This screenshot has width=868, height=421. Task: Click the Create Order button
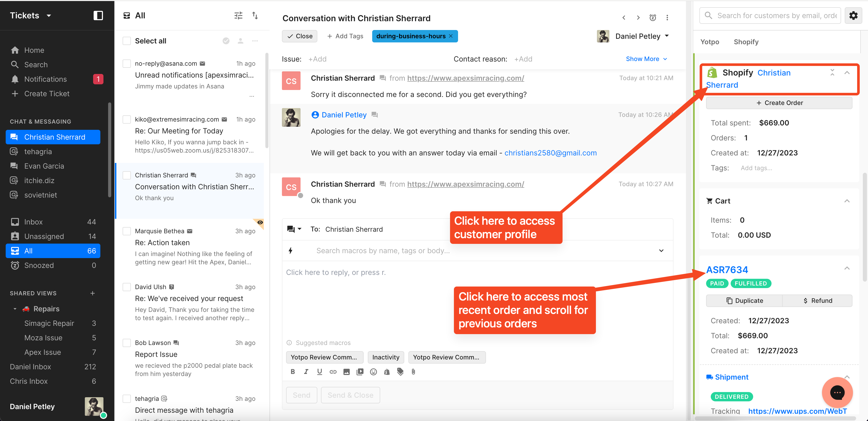tap(779, 103)
